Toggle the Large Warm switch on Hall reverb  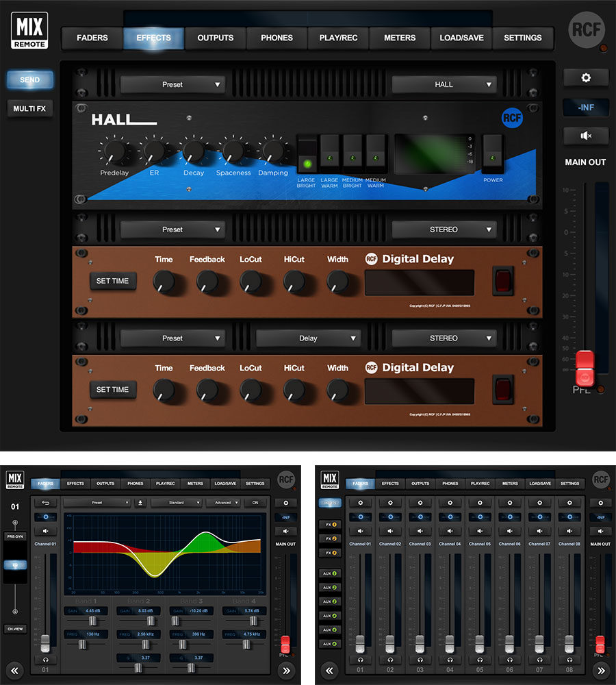tap(330, 155)
